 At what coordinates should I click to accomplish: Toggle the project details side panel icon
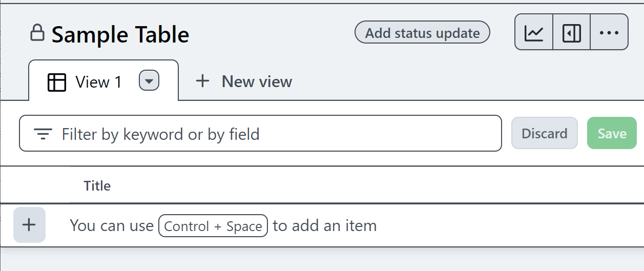coord(572,33)
